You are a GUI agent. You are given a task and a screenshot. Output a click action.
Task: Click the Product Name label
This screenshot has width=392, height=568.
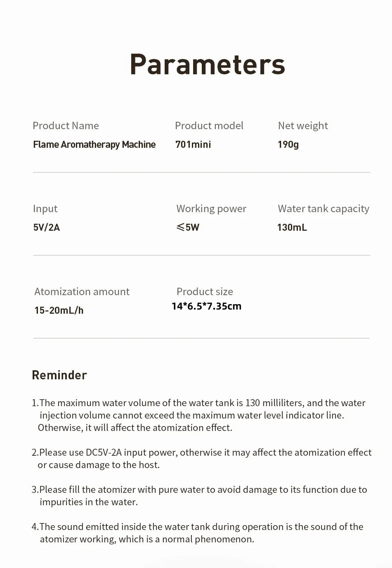tap(66, 125)
